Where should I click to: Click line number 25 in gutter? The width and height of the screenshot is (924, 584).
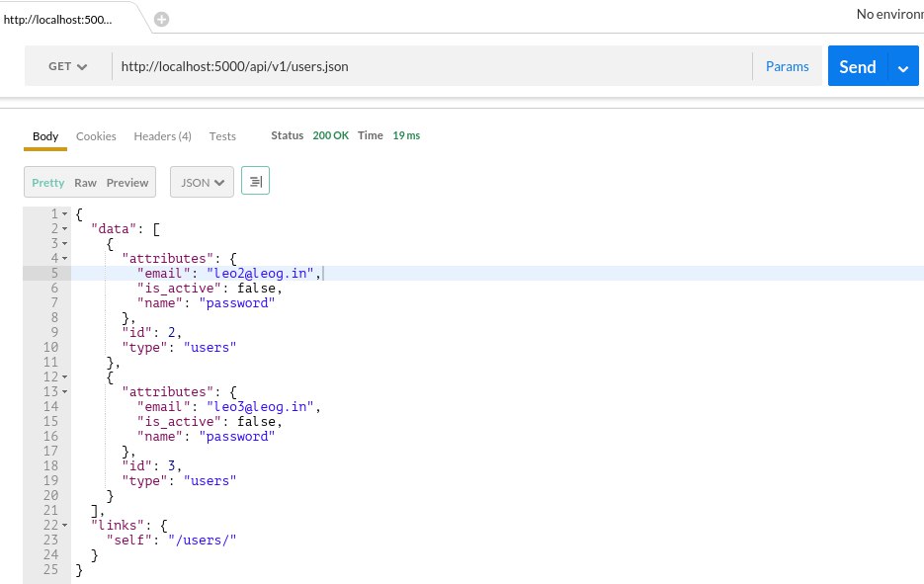[50, 570]
